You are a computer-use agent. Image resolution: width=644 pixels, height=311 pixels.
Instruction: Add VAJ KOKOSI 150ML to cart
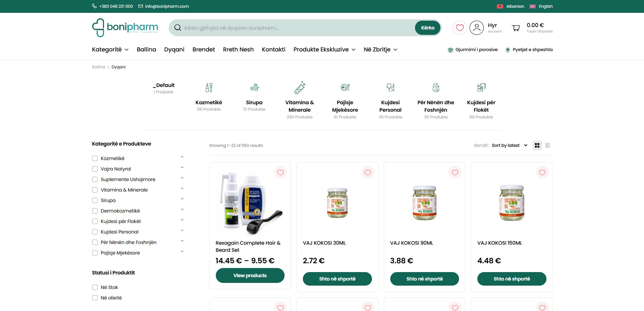(x=512, y=279)
